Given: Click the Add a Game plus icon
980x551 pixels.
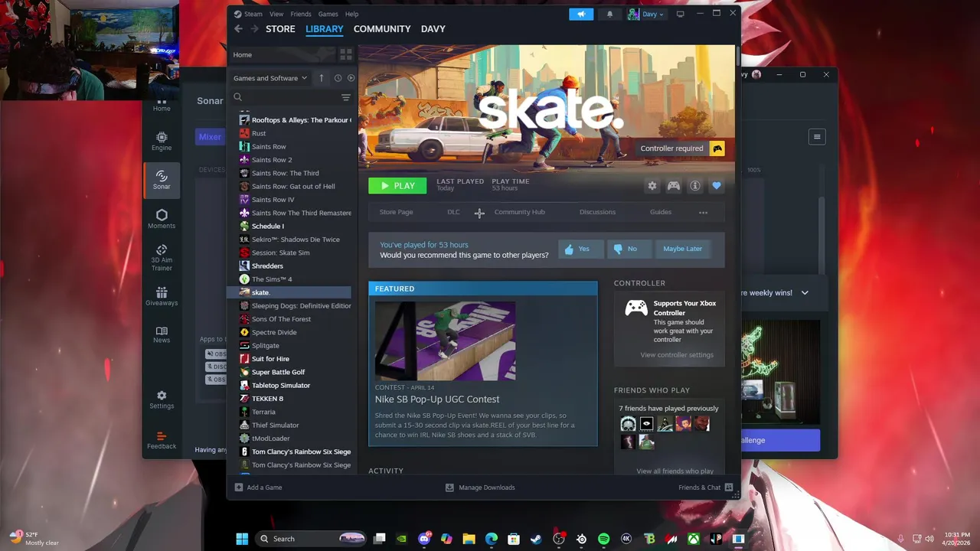Looking at the screenshot, I should pos(239,487).
